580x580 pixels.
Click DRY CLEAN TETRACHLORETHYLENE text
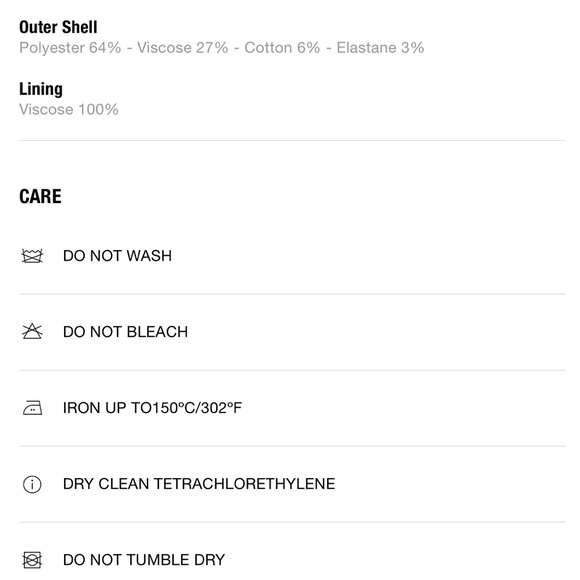point(199,484)
